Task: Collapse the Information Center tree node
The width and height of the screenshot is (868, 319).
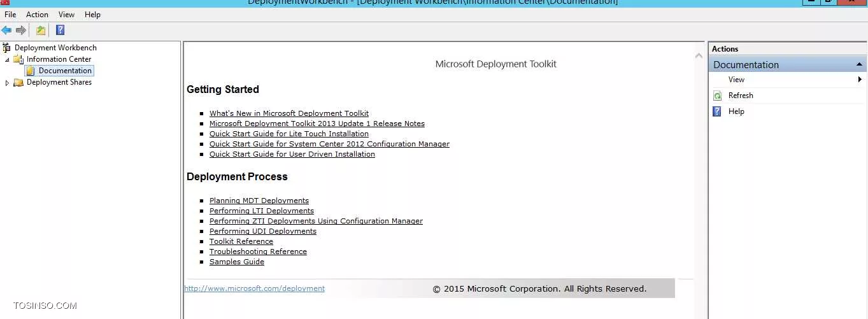Action: pyautogui.click(x=7, y=59)
